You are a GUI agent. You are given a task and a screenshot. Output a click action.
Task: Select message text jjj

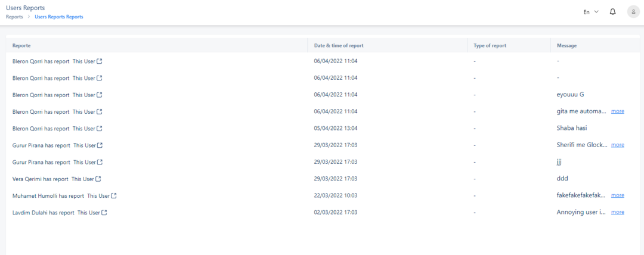click(x=559, y=162)
